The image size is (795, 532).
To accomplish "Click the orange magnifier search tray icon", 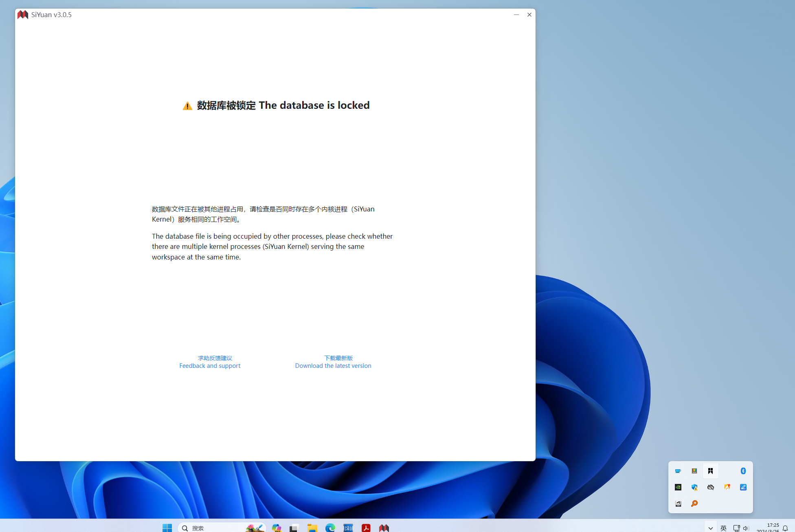I will tap(694, 504).
